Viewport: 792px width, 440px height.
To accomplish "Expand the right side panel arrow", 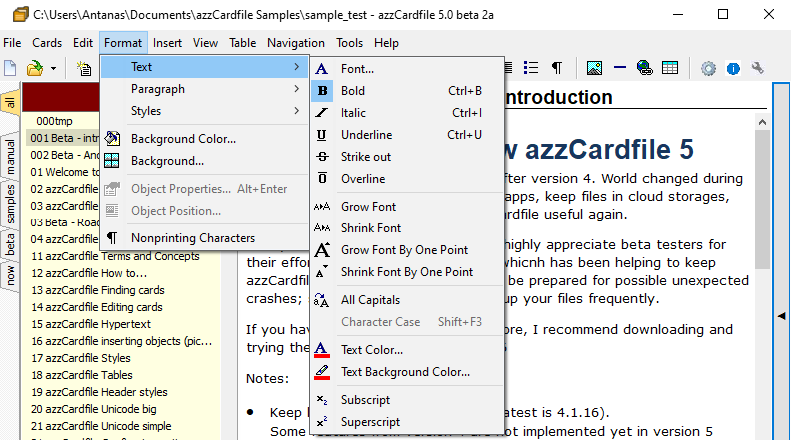I will point(781,316).
